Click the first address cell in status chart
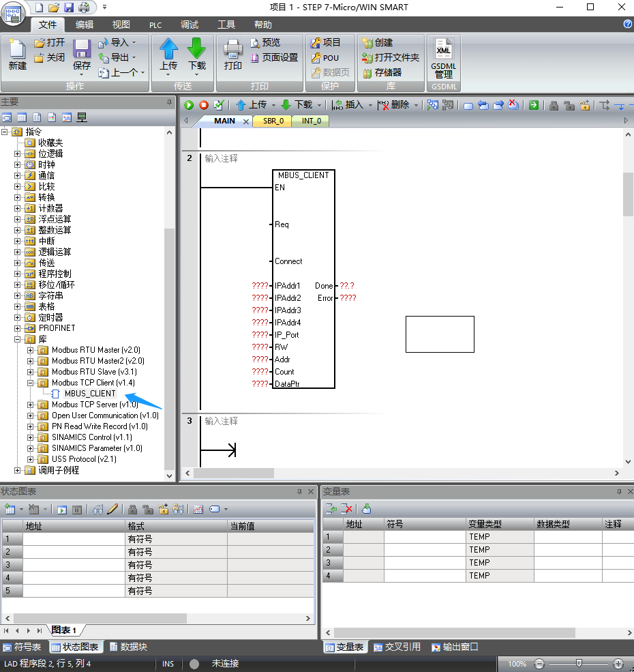The height and width of the screenshot is (672, 634). click(74, 539)
